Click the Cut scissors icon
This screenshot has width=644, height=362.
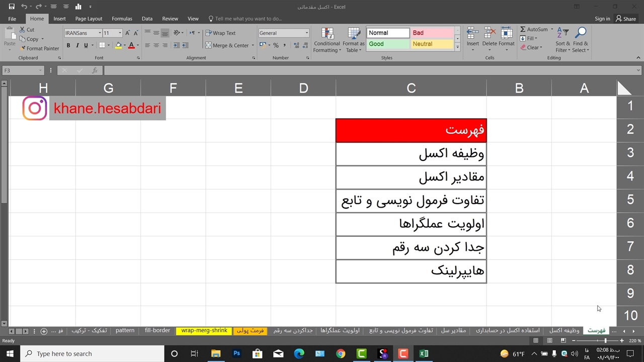point(23,30)
